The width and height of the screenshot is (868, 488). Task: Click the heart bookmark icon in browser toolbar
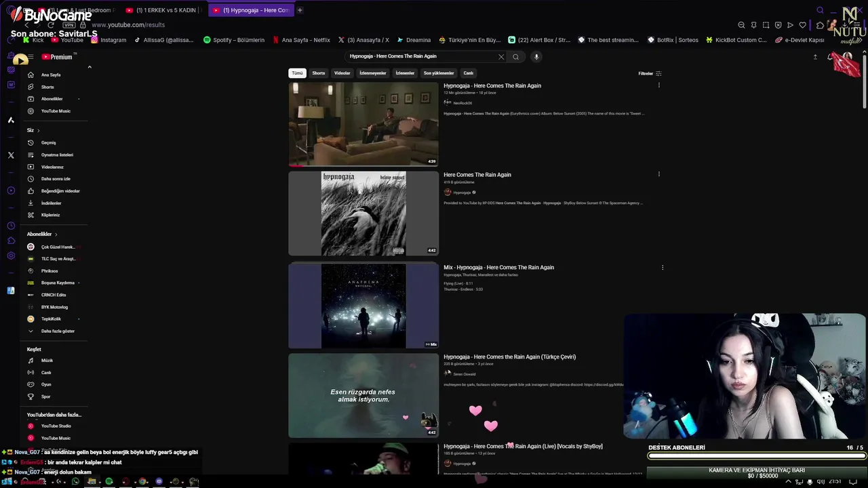tap(803, 25)
